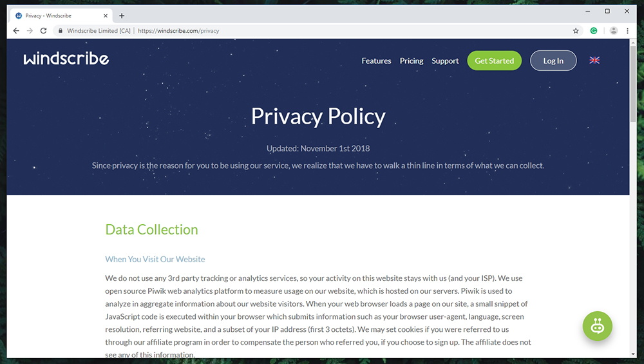Viewport: 644px width, 364px height.
Task: Maximize the Chrome window
Action: click(607, 12)
